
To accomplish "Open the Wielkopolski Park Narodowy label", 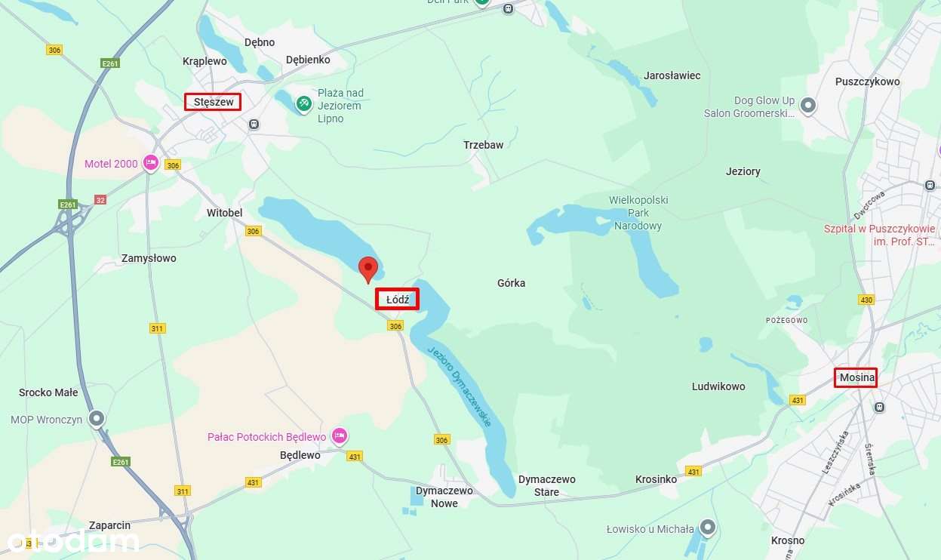I will (638, 213).
